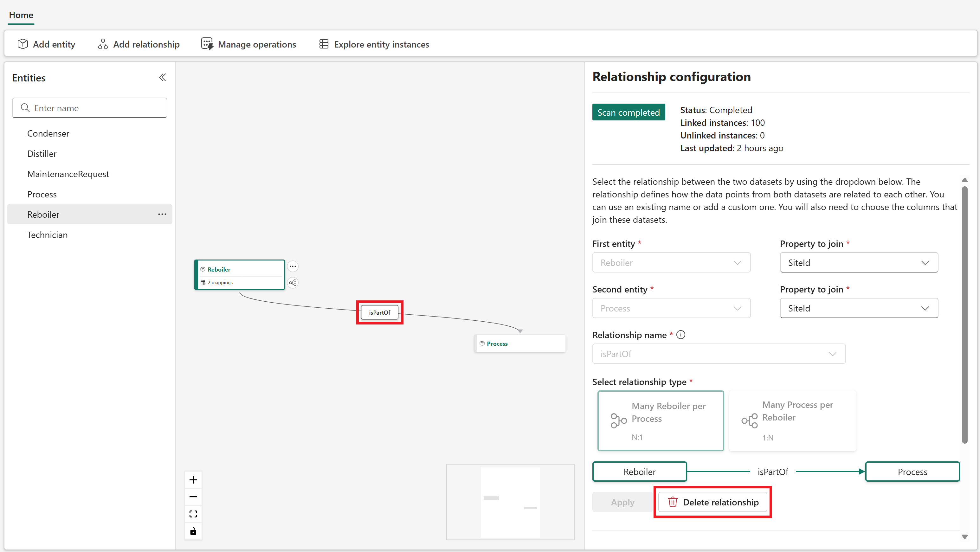Click the Delete relationship button

[x=712, y=502]
